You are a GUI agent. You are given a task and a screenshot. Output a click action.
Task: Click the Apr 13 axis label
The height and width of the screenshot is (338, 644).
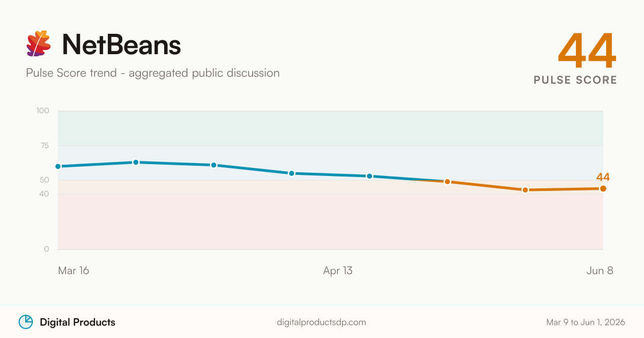[x=338, y=271]
